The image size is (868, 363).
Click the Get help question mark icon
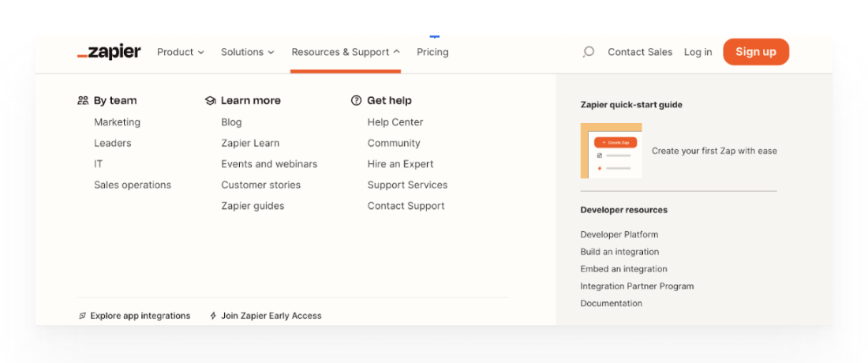pos(357,101)
